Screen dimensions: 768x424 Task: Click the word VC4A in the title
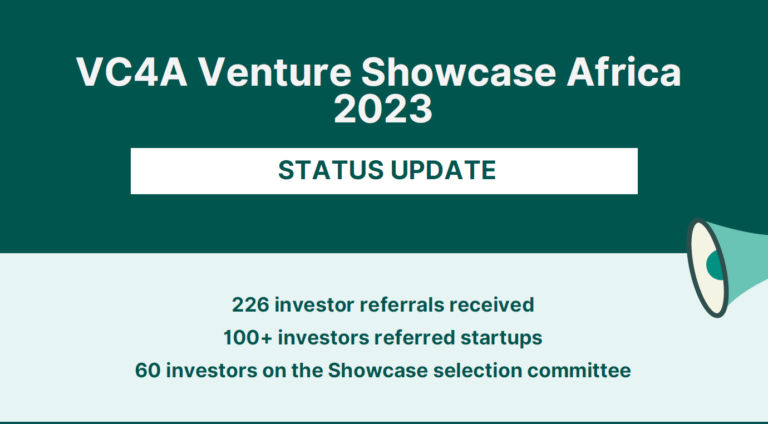click(x=132, y=72)
